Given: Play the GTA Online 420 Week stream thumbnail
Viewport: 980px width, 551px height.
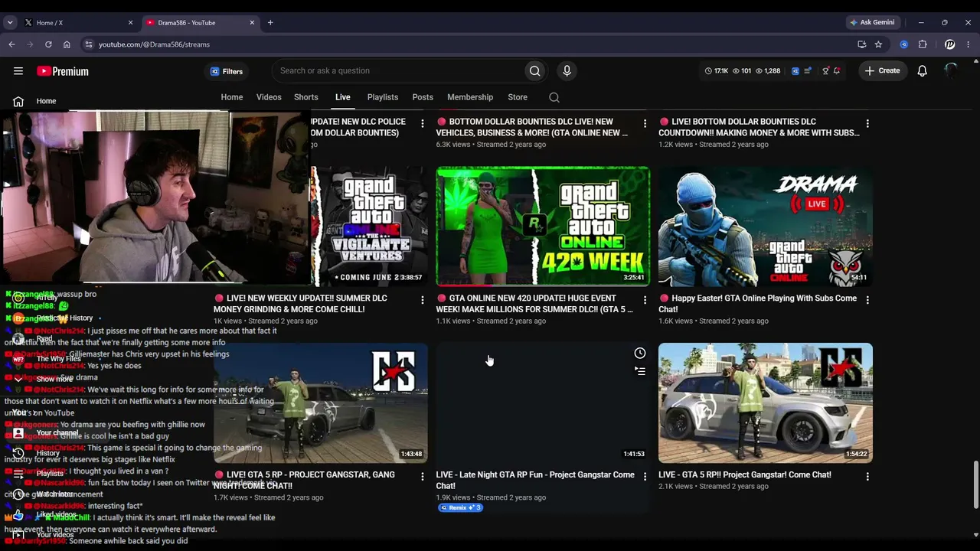Looking at the screenshot, I should 543,226.
